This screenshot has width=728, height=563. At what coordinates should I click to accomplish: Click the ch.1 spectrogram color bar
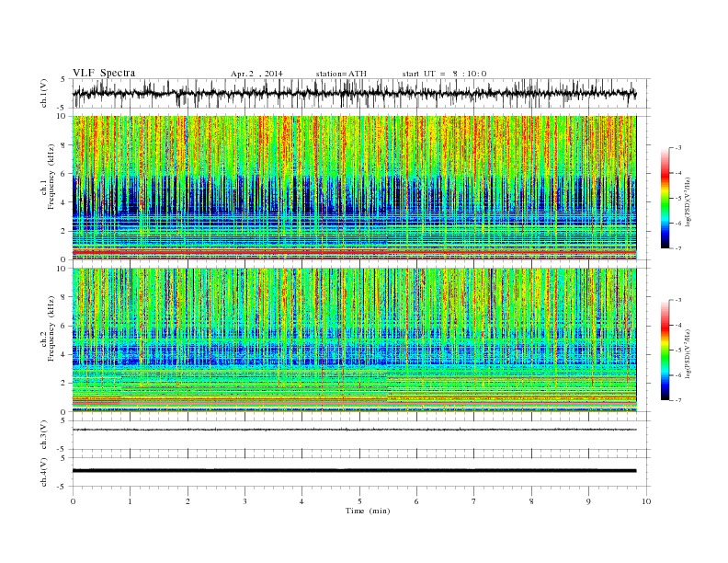point(665,198)
